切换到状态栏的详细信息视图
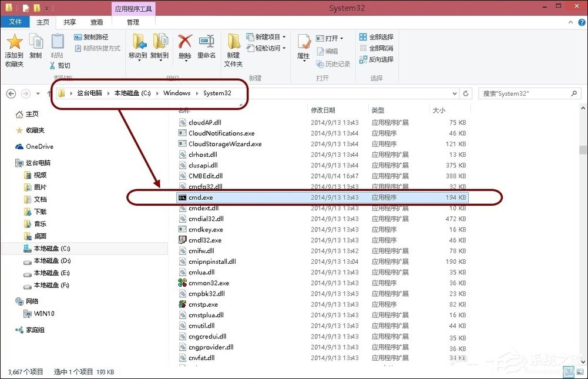 point(568,371)
